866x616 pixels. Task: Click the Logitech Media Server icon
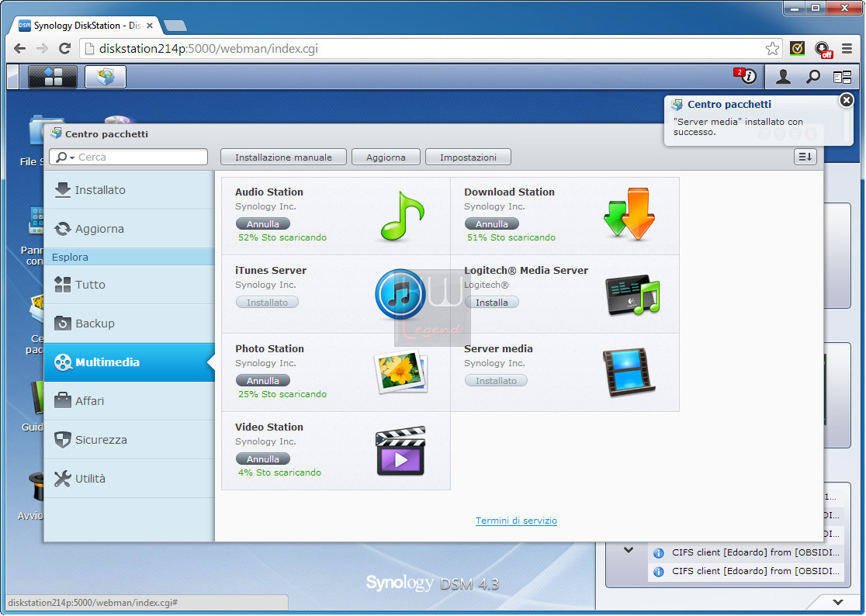tap(632, 295)
